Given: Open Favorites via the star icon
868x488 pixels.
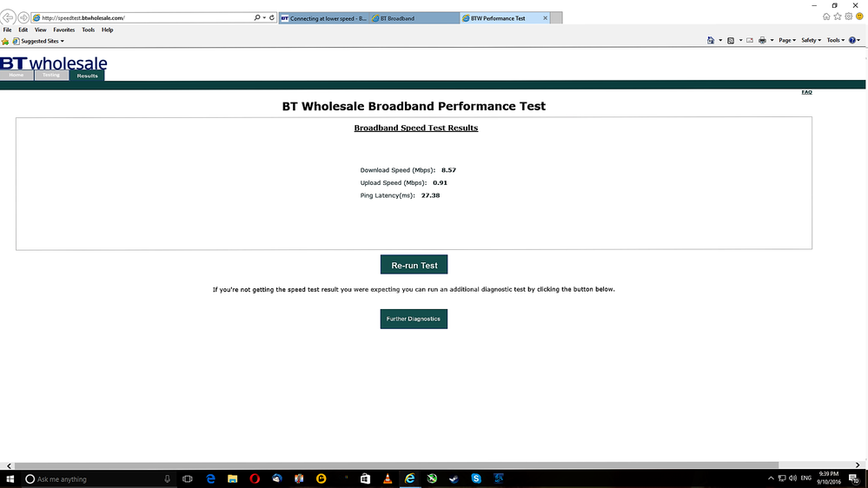Looking at the screenshot, I should 838,16.
